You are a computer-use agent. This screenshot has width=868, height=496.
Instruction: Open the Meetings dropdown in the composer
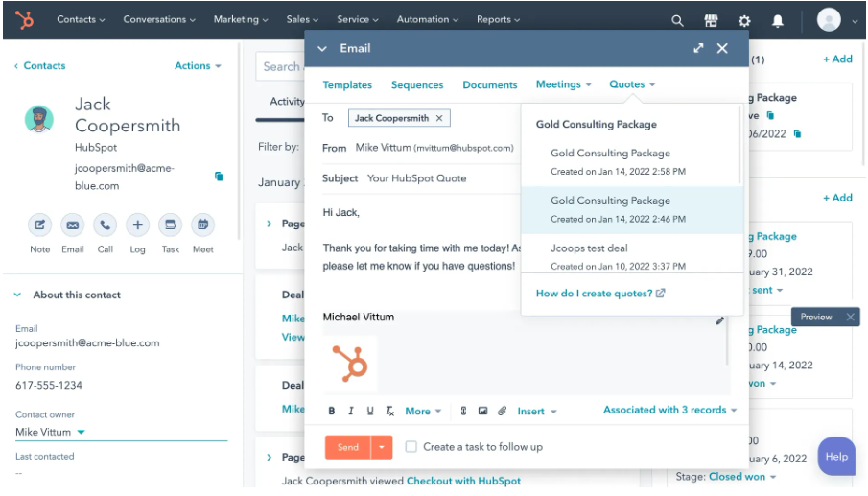click(x=564, y=84)
